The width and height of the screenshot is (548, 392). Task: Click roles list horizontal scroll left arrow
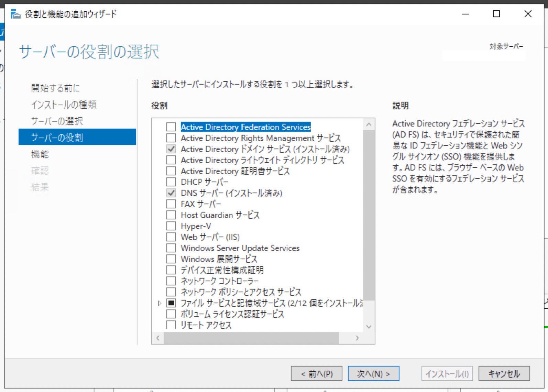click(x=158, y=338)
